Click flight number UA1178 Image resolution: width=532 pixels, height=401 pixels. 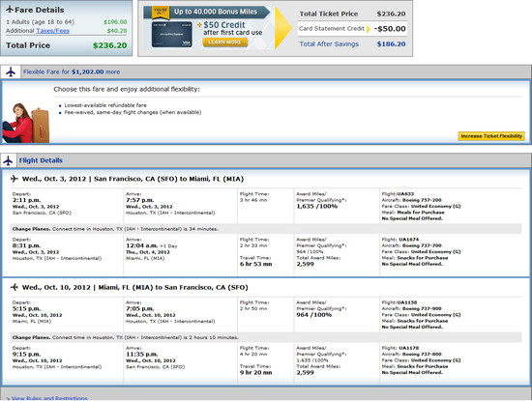[408, 348]
